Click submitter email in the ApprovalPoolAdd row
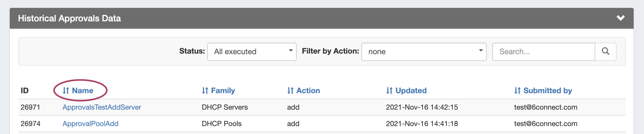 [546, 124]
